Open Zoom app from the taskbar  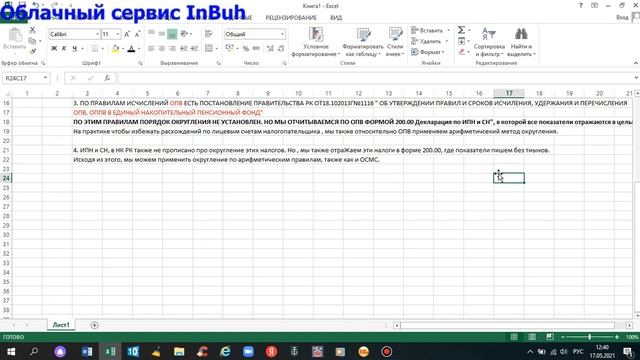pos(248,351)
